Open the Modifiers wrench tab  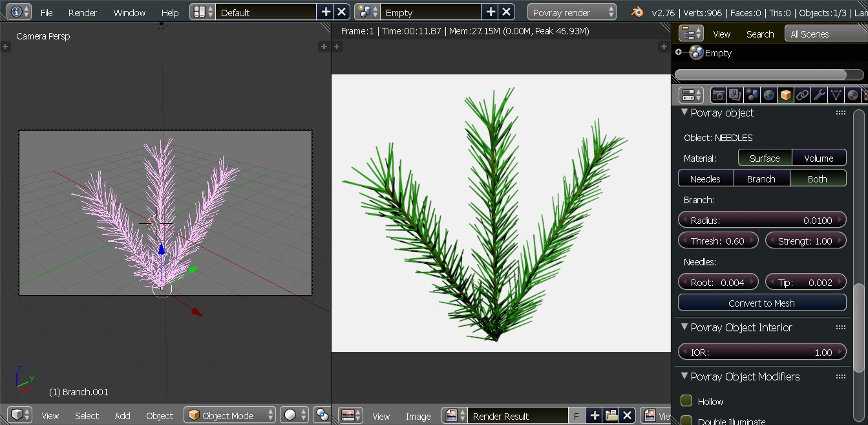(819, 95)
